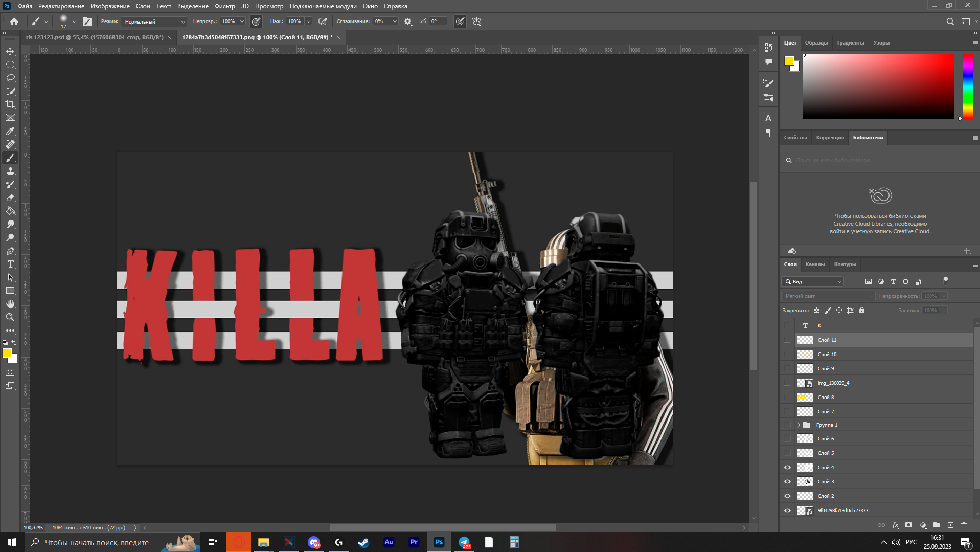980x552 pixels.
Task: Select the Zoom tool
Action: tap(10, 317)
